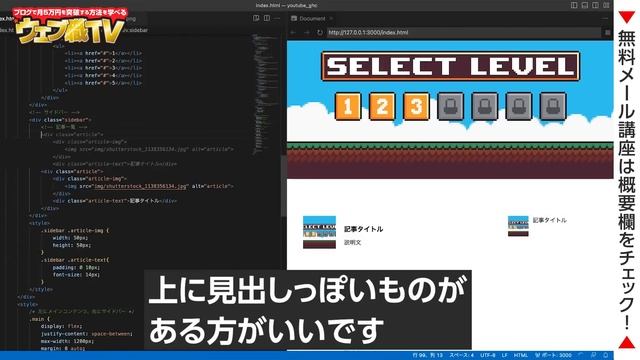Viewport: 640px width, 360px height.
Task: Click the feedback icon left of the bell
Action: pyautogui.click(x=593, y=355)
